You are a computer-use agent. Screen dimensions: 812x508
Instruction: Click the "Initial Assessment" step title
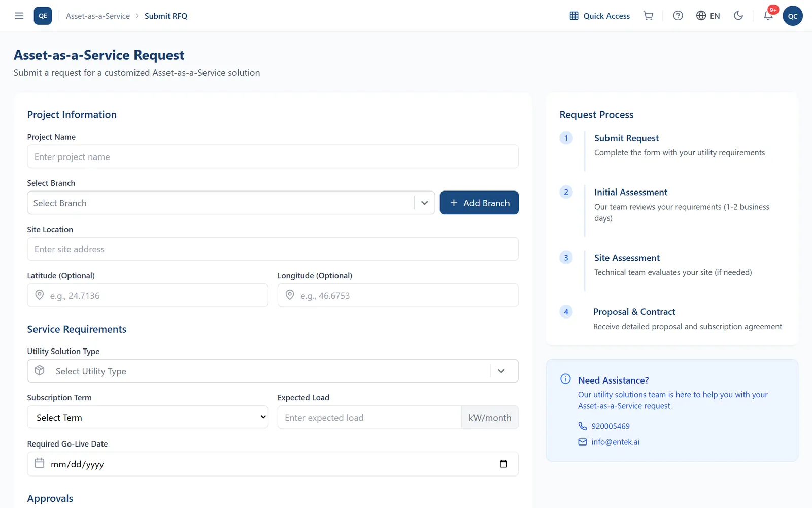tap(631, 192)
